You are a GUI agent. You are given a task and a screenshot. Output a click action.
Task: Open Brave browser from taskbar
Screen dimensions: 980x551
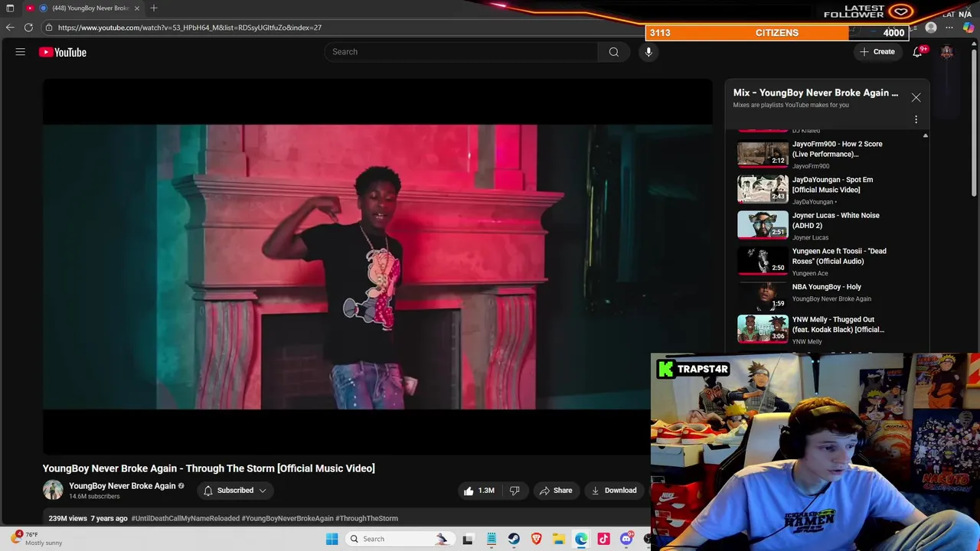536,539
